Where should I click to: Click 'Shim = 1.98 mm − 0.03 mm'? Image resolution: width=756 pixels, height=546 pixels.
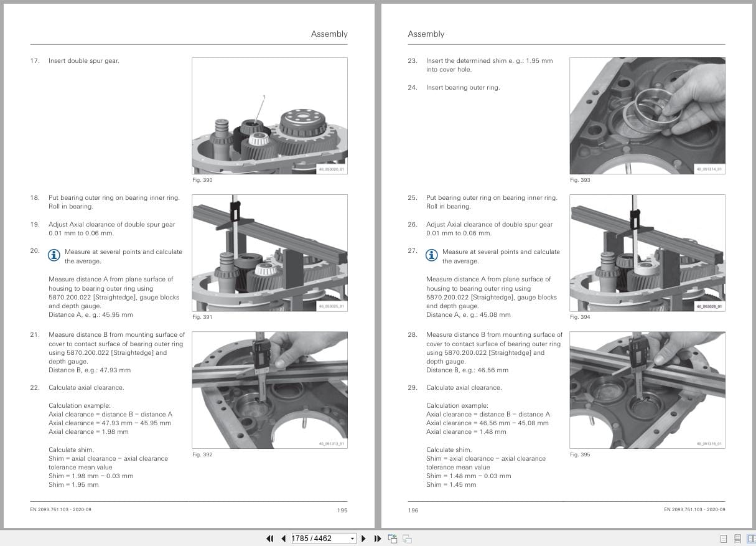coord(91,476)
